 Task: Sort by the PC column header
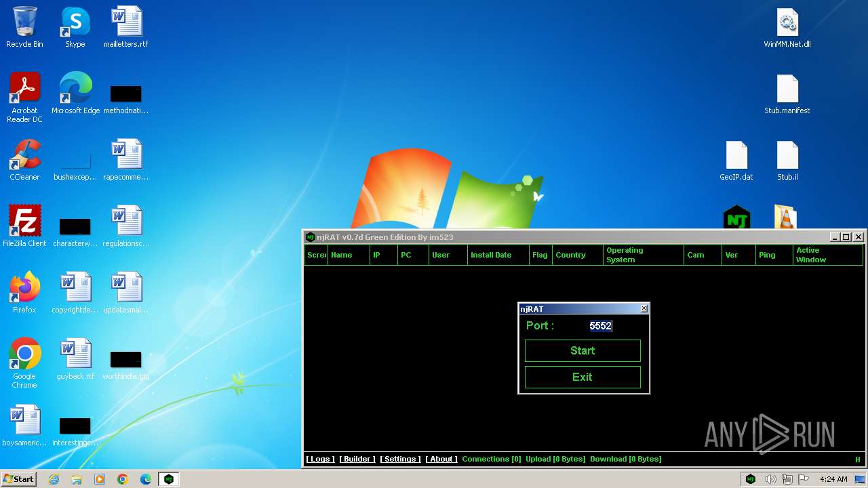(x=414, y=255)
